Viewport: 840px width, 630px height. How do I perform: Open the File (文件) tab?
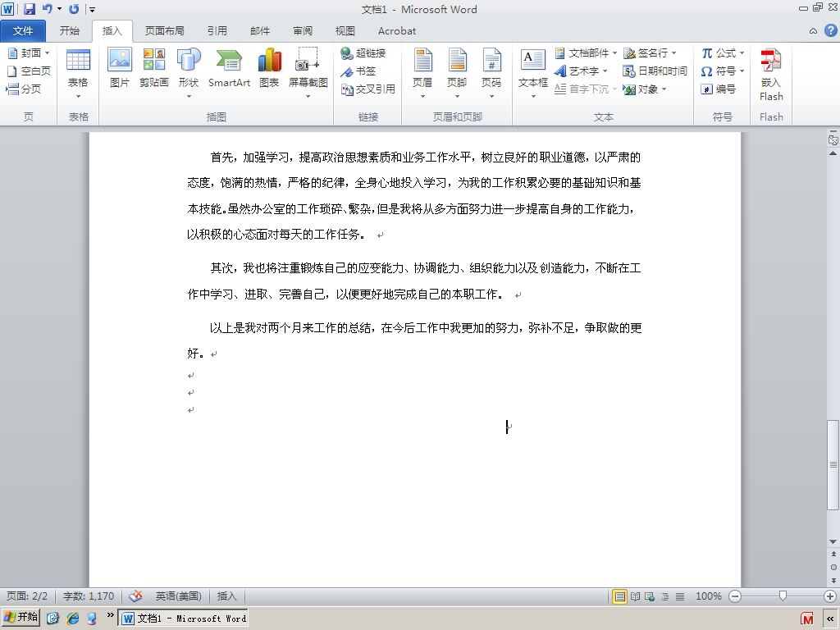point(23,30)
